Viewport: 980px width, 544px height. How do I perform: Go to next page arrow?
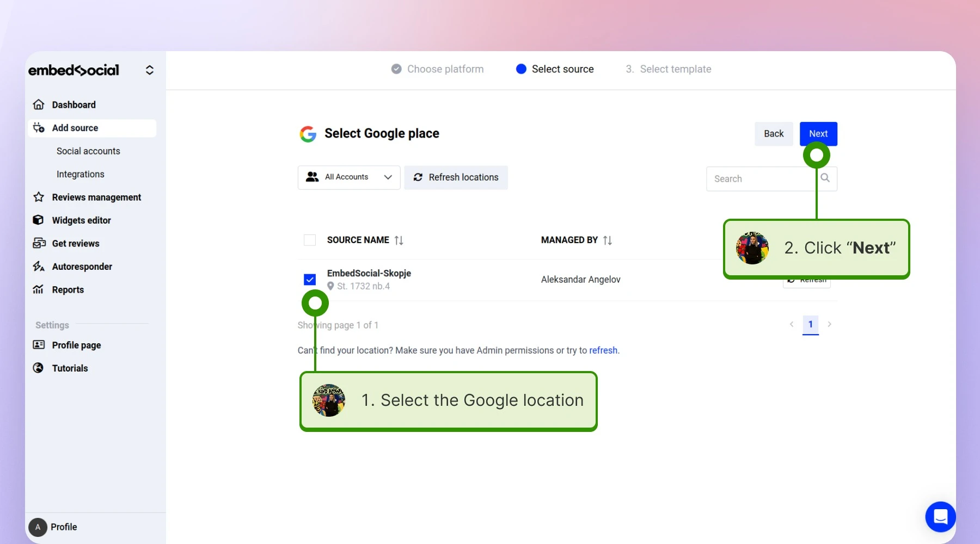click(829, 324)
